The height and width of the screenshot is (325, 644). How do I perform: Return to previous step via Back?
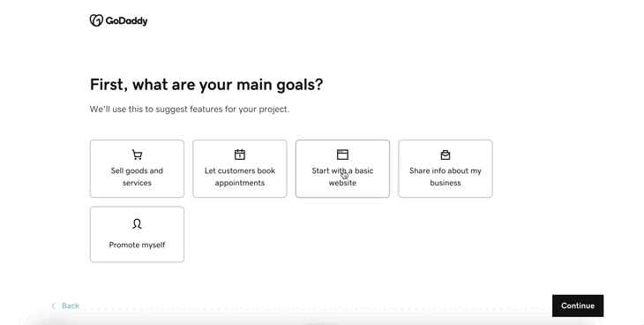point(65,306)
